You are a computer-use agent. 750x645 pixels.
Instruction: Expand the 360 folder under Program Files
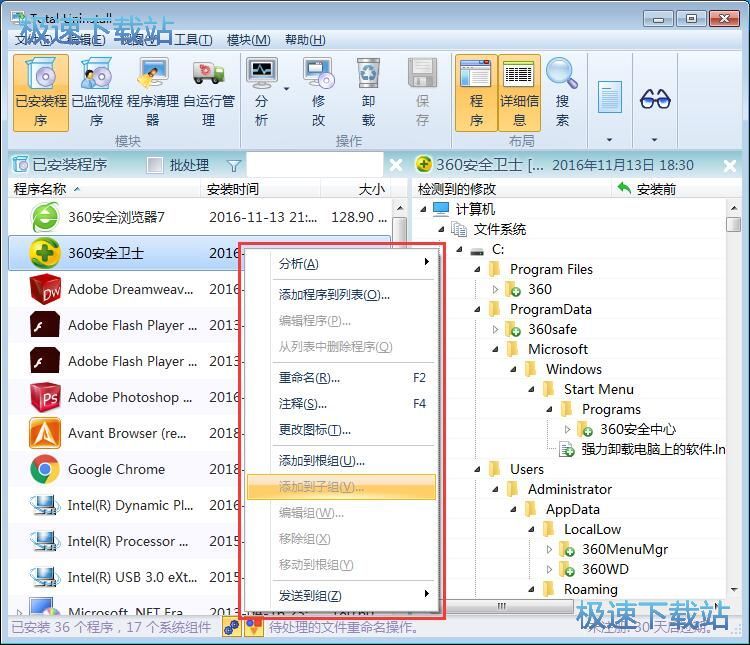pos(495,289)
